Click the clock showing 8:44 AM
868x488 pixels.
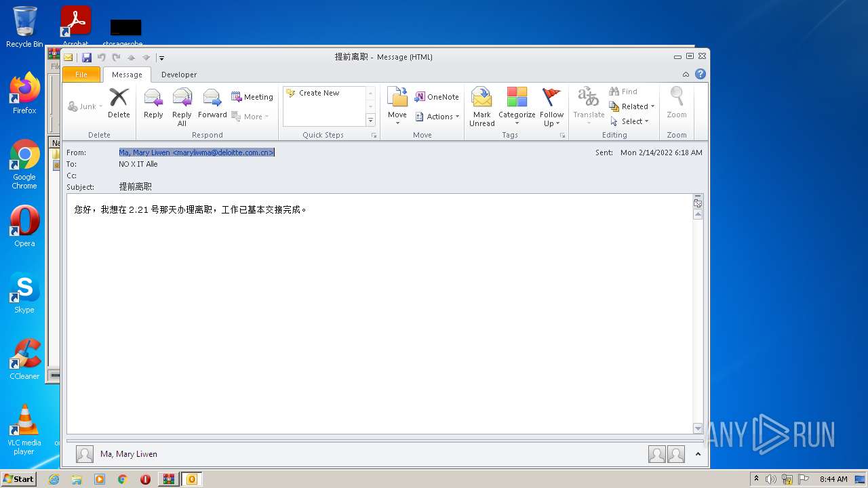pos(833,479)
